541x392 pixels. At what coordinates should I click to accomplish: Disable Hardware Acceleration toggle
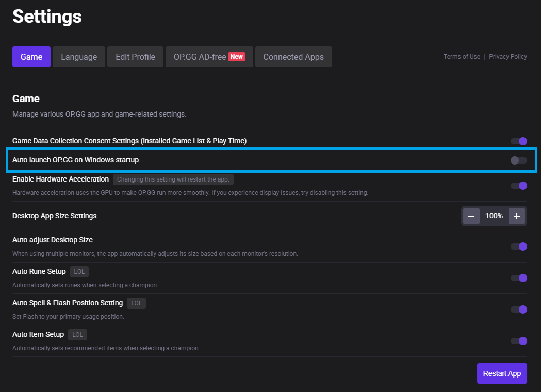[x=519, y=186]
